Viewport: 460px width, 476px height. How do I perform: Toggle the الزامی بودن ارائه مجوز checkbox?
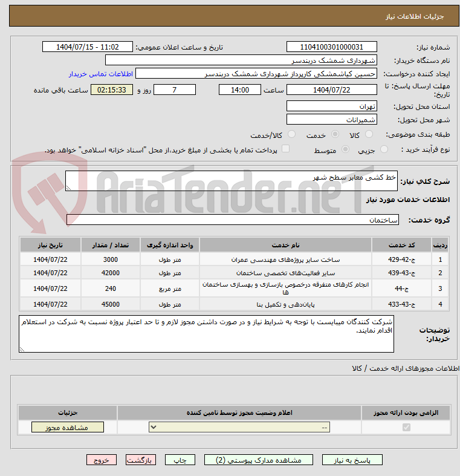(406, 428)
